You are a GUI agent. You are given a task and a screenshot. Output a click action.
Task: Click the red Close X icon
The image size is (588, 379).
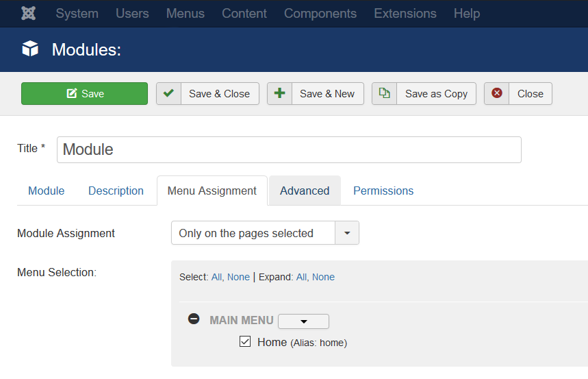497,94
